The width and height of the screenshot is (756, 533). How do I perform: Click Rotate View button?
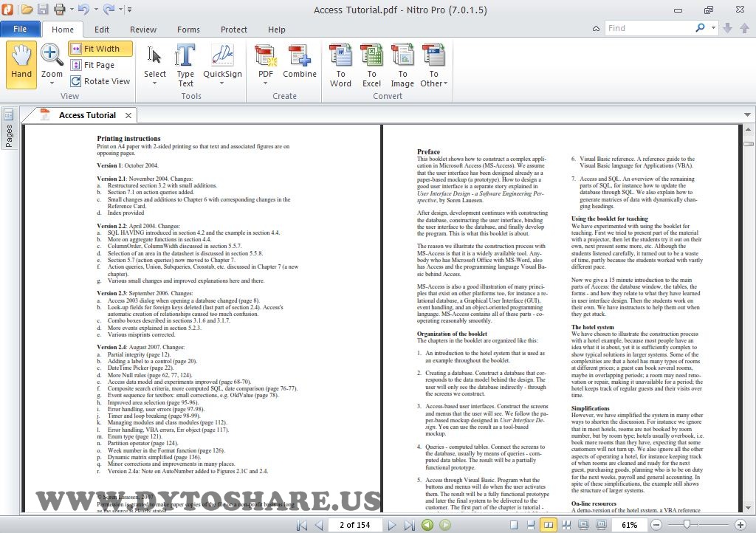click(100, 81)
